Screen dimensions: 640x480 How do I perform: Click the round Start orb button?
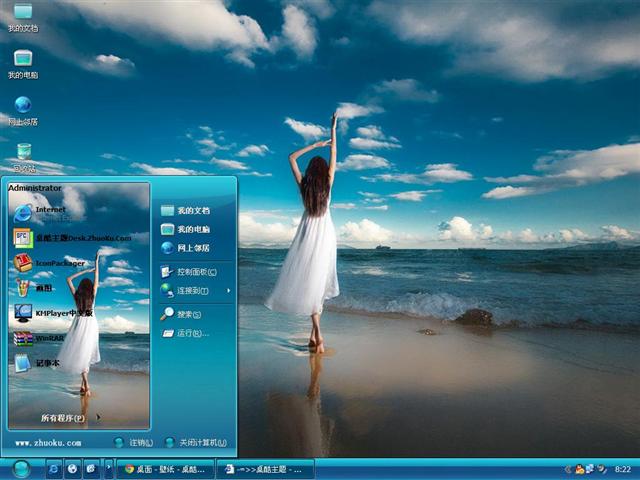click(x=21, y=468)
